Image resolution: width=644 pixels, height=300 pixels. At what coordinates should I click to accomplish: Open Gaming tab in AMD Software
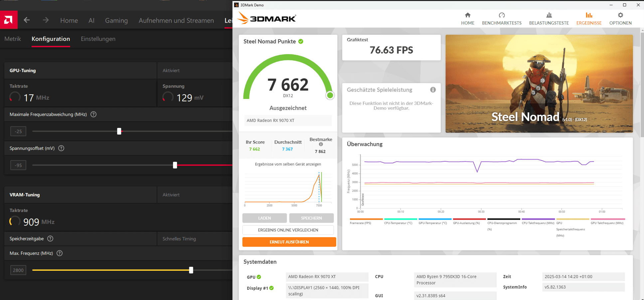(x=116, y=20)
